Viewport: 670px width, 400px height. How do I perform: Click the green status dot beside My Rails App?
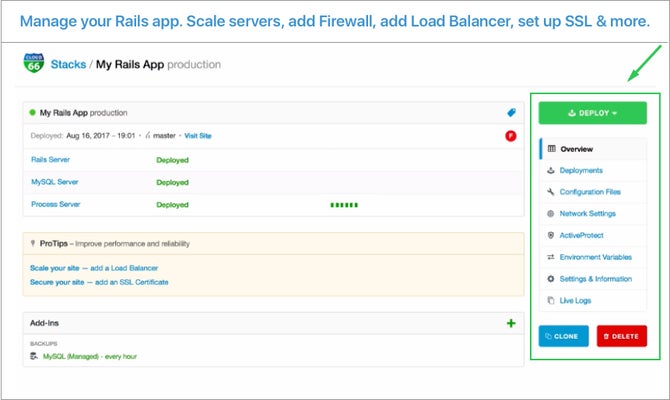pos(32,112)
